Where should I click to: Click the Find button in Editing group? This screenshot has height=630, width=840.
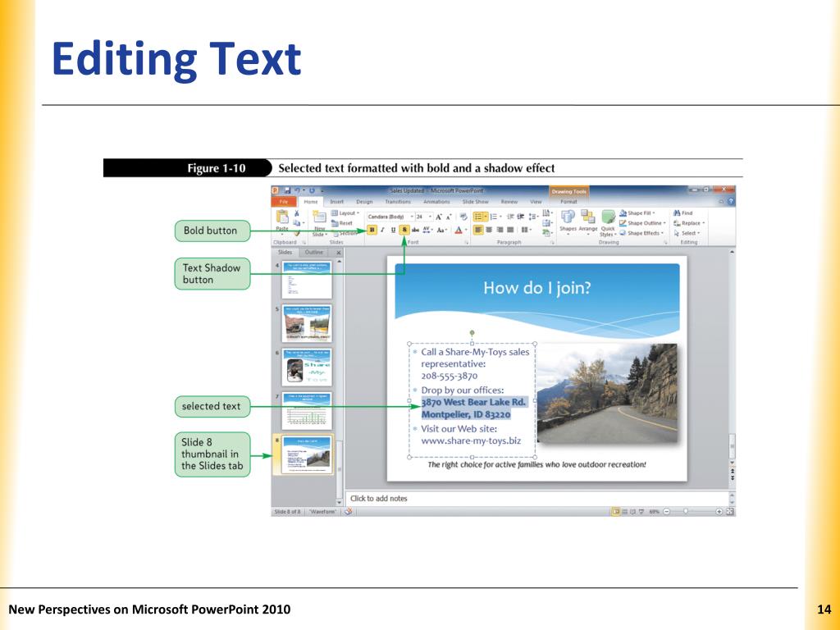point(683,212)
